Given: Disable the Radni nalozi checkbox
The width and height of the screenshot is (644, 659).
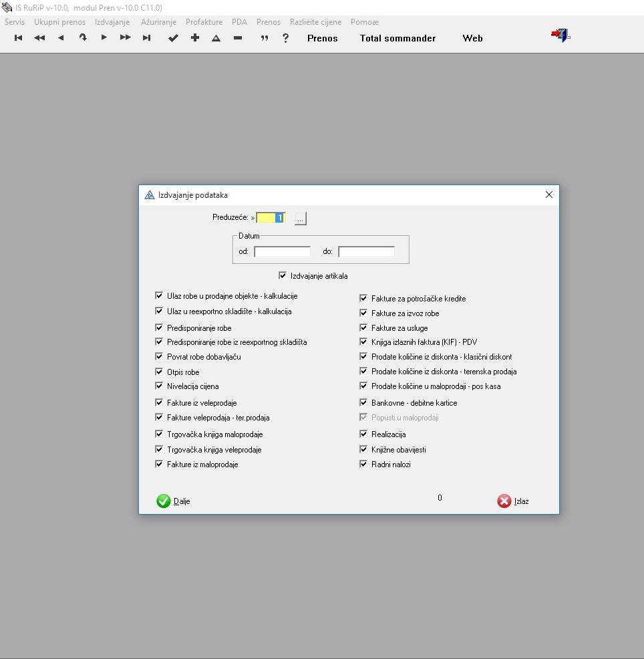Looking at the screenshot, I should point(363,464).
